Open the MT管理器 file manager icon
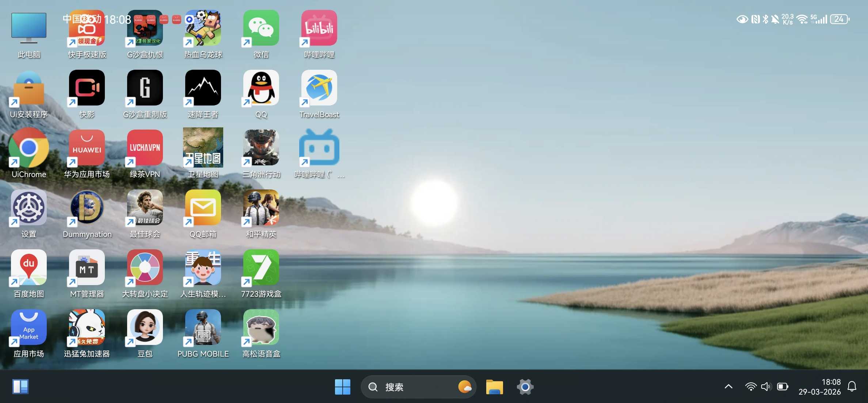Screen dimensions: 868x403 (87, 268)
